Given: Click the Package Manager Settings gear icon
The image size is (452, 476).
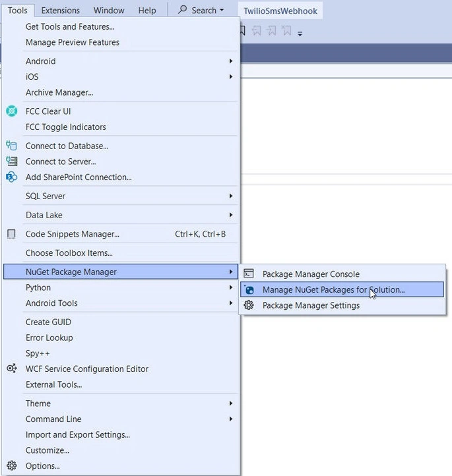Looking at the screenshot, I should 249,305.
